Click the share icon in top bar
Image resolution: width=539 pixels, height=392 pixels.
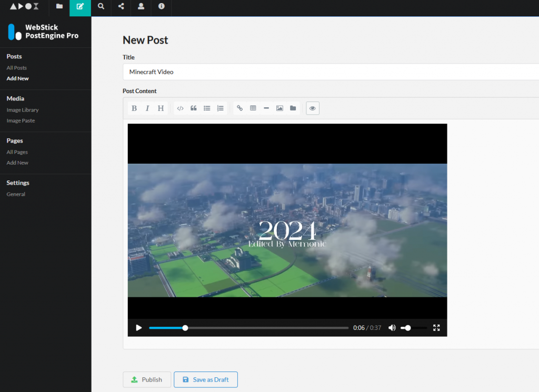point(121,6)
